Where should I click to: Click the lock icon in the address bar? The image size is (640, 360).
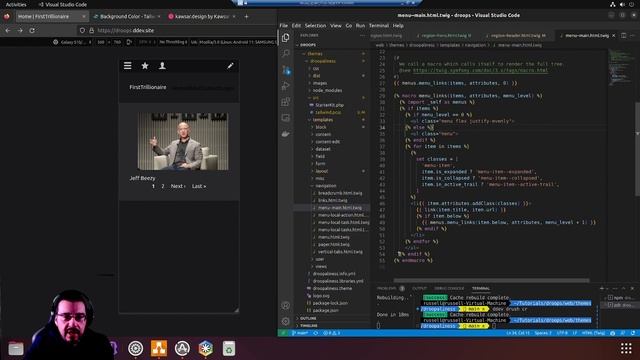click(x=91, y=30)
